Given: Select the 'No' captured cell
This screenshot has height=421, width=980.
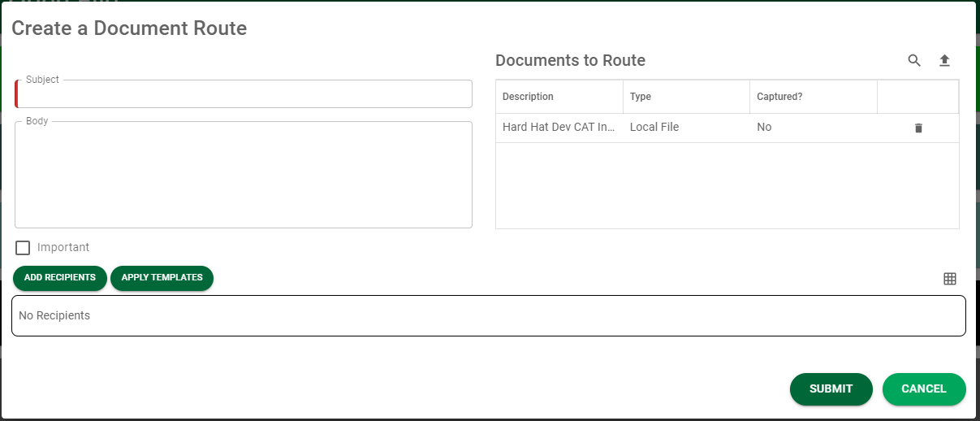Looking at the screenshot, I should (814, 128).
